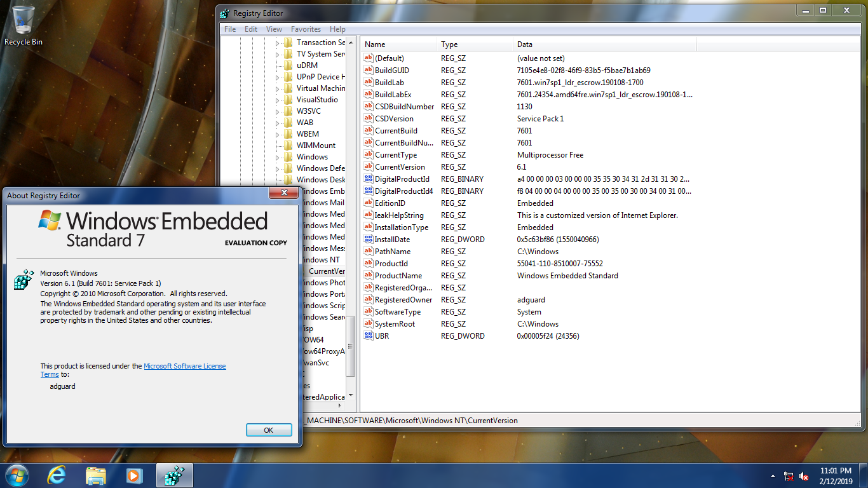Click the ProductName value icon
The image size is (868, 488).
(x=368, y=275)
